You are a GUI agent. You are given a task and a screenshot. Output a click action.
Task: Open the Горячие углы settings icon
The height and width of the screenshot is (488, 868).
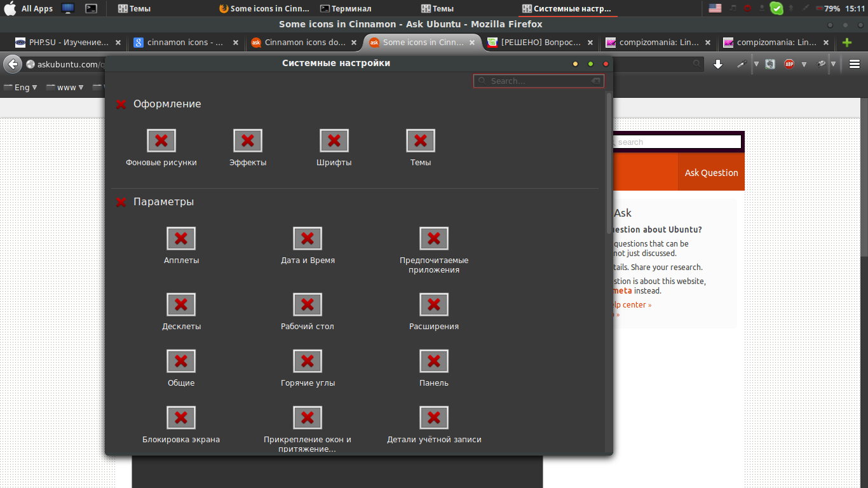(x=308, y=362)
